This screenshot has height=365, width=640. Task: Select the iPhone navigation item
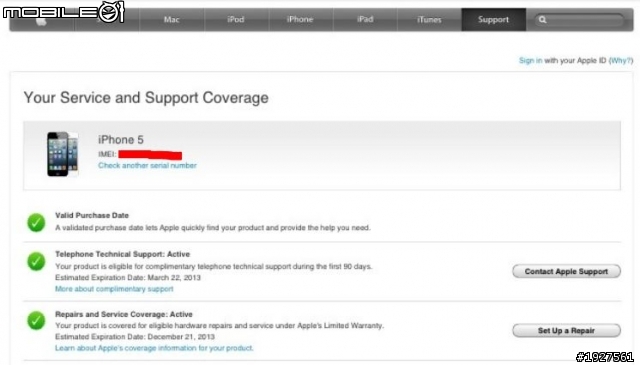point(300,20)
